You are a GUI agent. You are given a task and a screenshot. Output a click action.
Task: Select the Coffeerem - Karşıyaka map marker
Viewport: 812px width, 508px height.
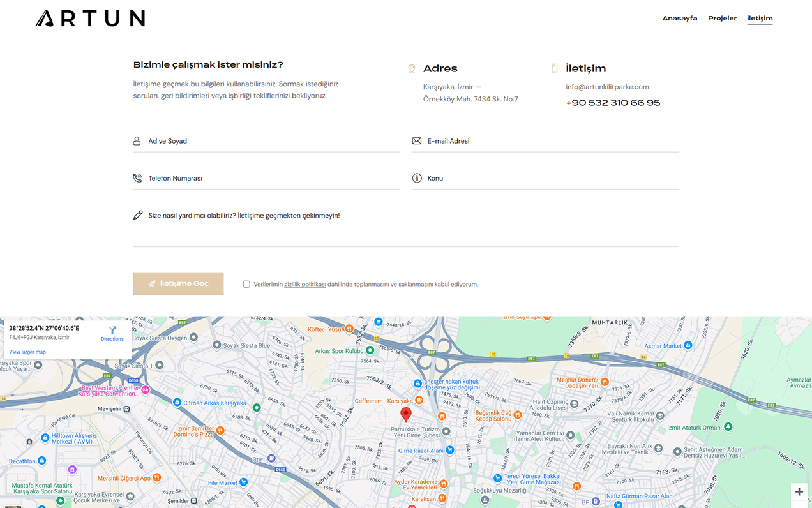click(x=419, y=400)
